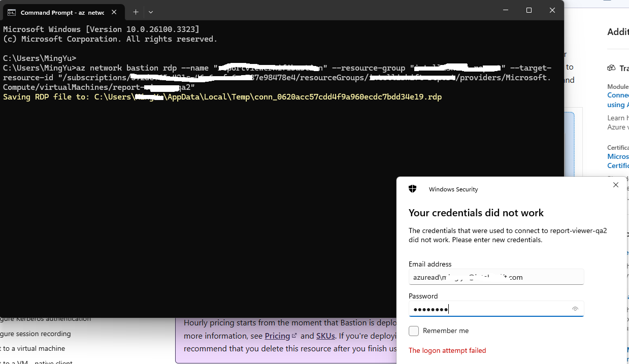
Task: Click 'Your credentials did not work' heading
Action: coord(476,213)
